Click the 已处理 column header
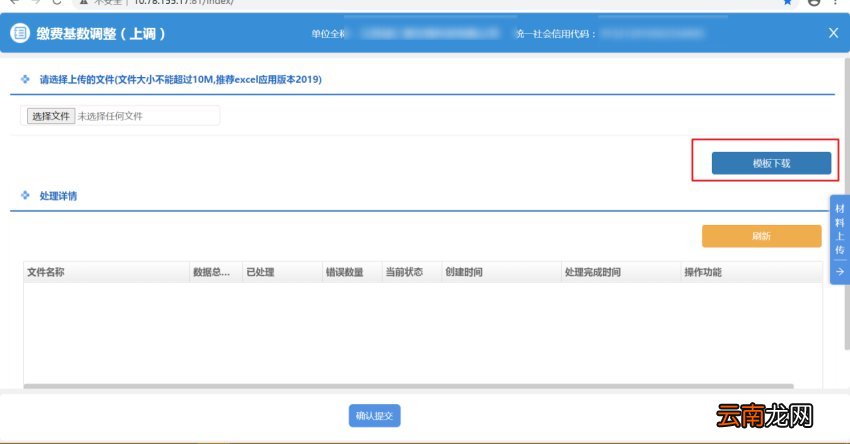The height and width of the screenshot is (444, 850). point(282,272)
